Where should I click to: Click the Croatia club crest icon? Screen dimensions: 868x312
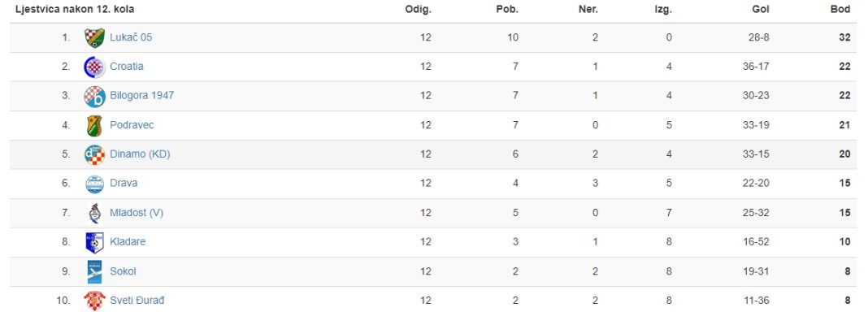[94, 67]
